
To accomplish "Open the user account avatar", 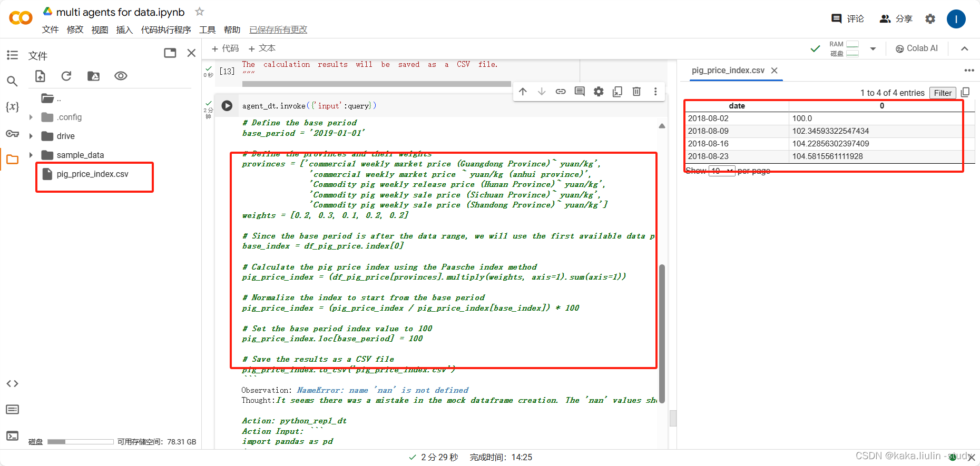I will (956, 19).
